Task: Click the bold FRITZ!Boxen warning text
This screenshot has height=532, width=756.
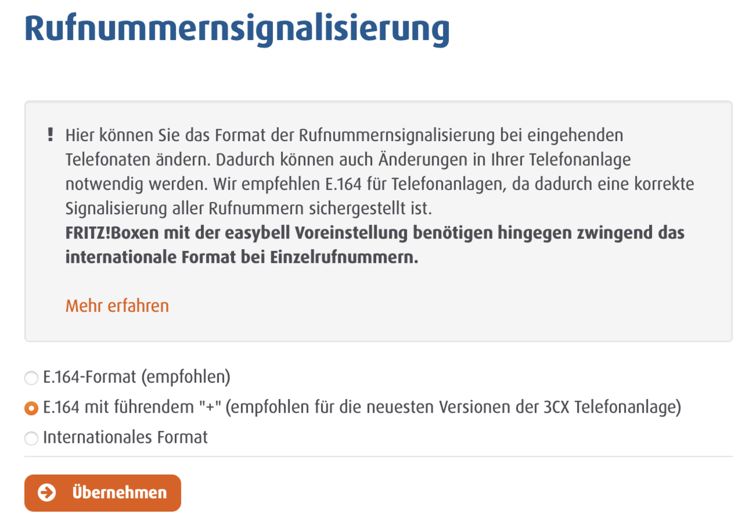Action: (x=374, y=233)
